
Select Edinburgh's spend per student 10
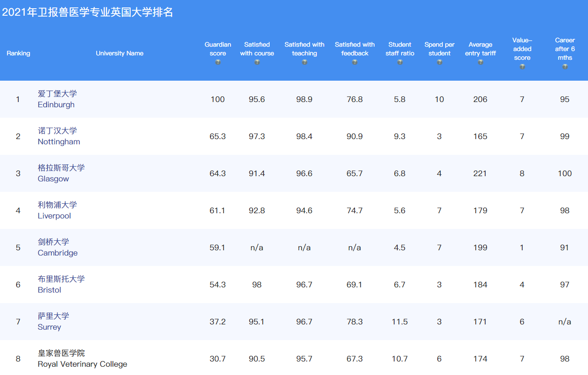click(439, 99)
